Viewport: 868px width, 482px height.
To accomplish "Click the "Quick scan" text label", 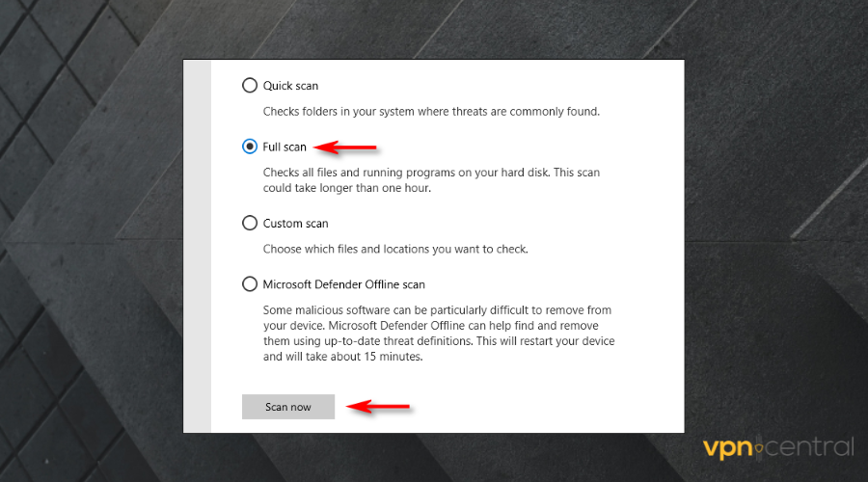I will 290,86.
